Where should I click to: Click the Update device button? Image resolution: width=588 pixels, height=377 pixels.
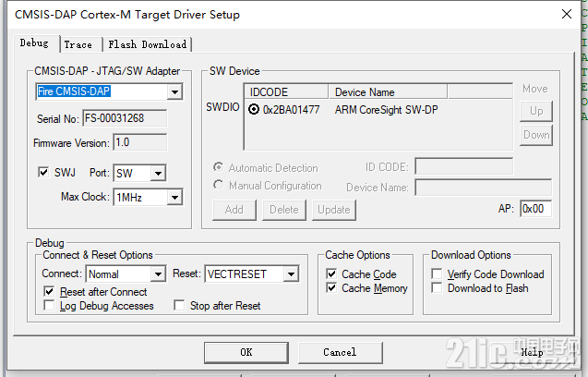(x=334, y=210)
